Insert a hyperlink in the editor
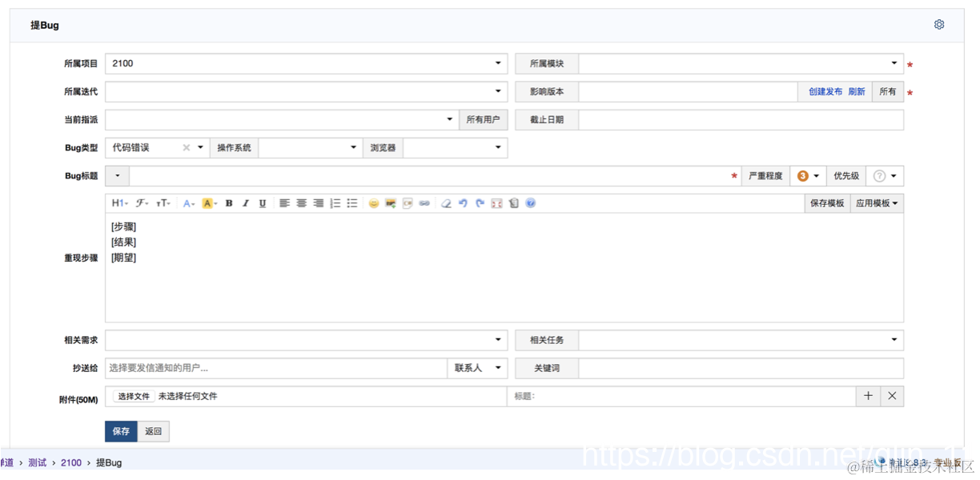Viewport: 980px width, 480px height. (424, 203)
